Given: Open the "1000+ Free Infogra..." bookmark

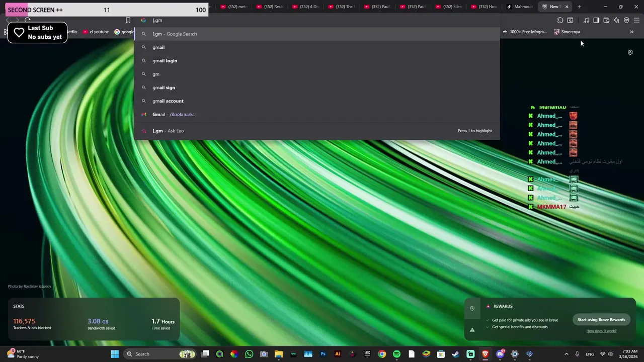Looking at the screenshot, I should click(524, 32).
